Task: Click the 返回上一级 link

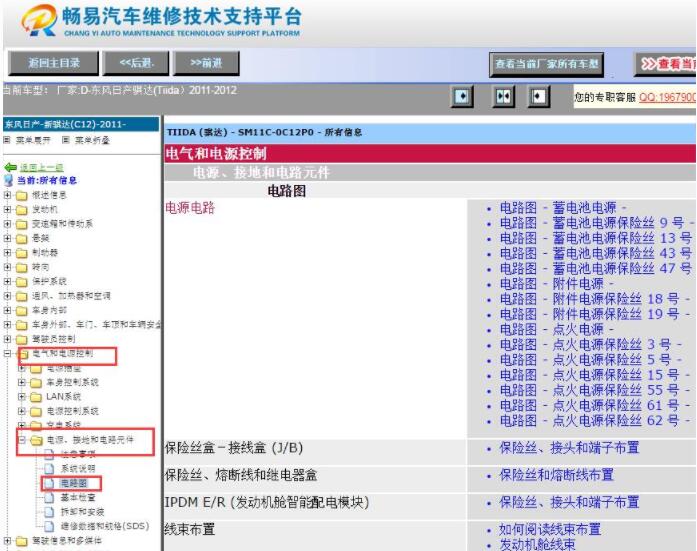Action: pyautogui.click(x=41, y=168)
